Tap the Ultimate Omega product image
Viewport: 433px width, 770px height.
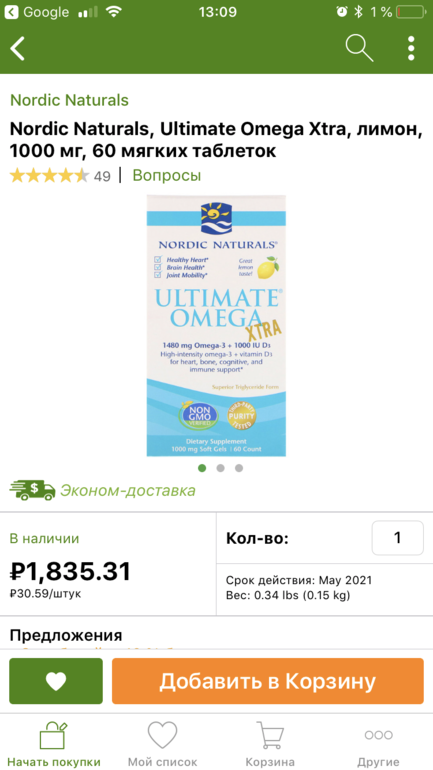216,326
